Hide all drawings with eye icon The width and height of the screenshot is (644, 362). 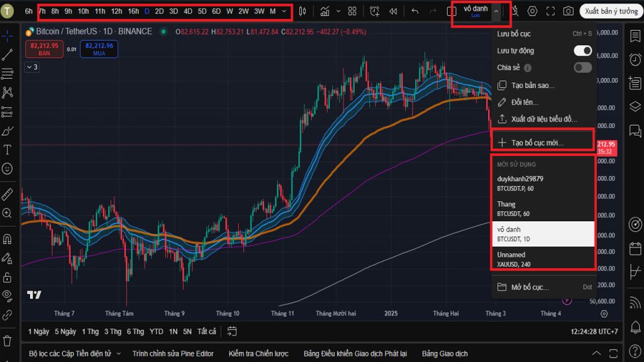8,295
